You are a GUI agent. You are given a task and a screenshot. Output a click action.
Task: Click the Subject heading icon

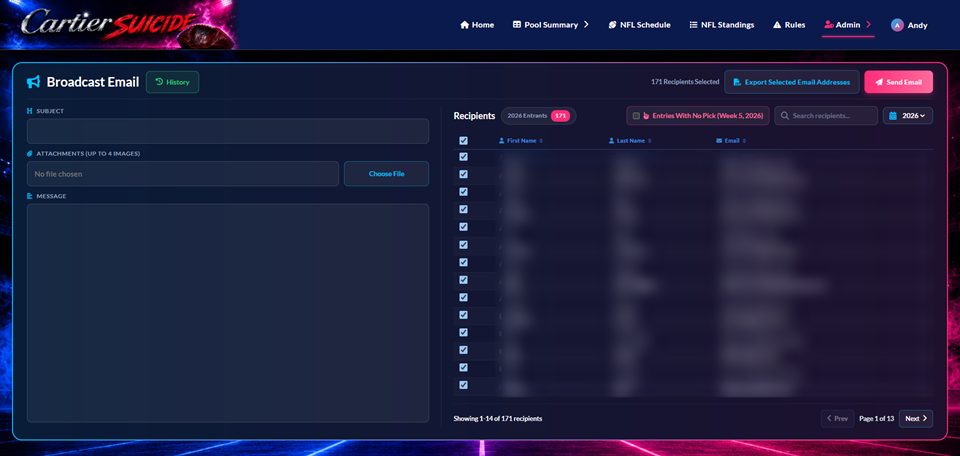click(x=29, y=111)
